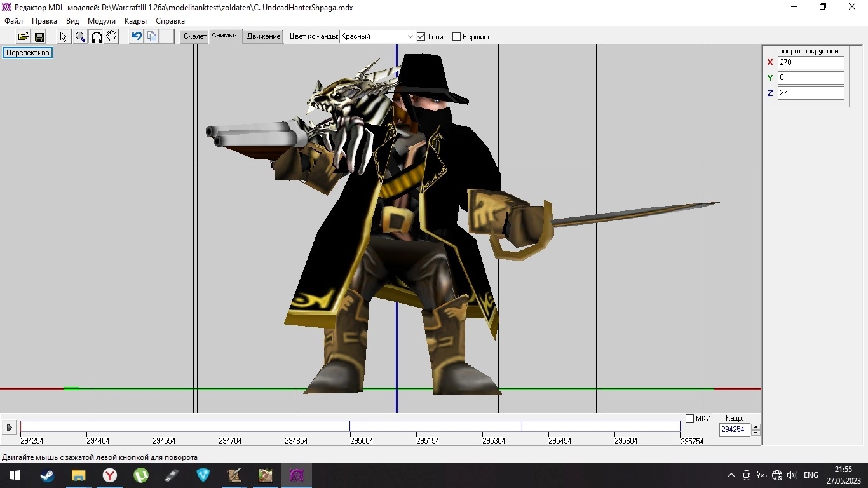Uncheck the Тени checkbox
The height and width of the screenshot is (488, 868).
pos(421,37)
